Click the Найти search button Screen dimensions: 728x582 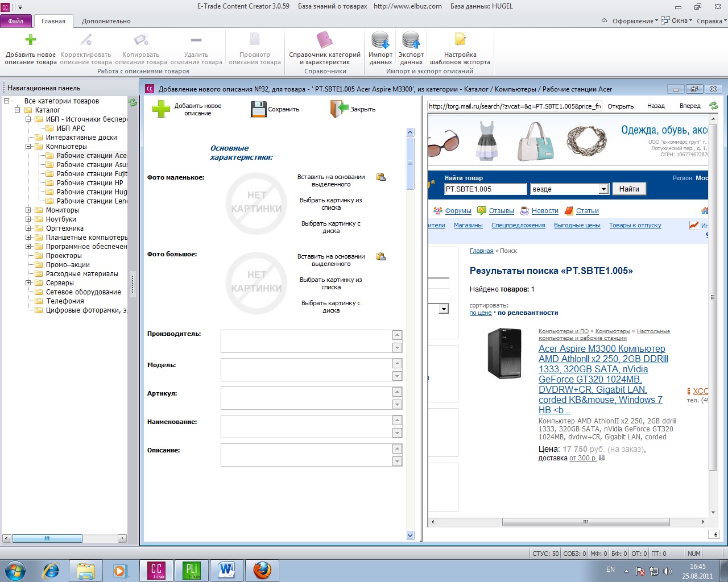629,189
